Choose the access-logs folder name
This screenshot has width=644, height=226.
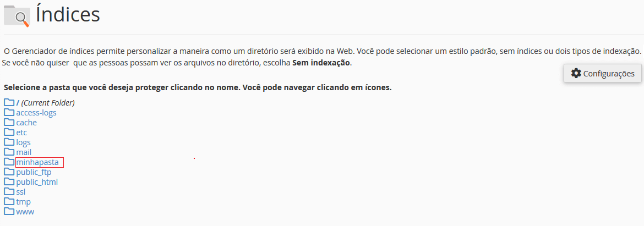pos(36,113)
